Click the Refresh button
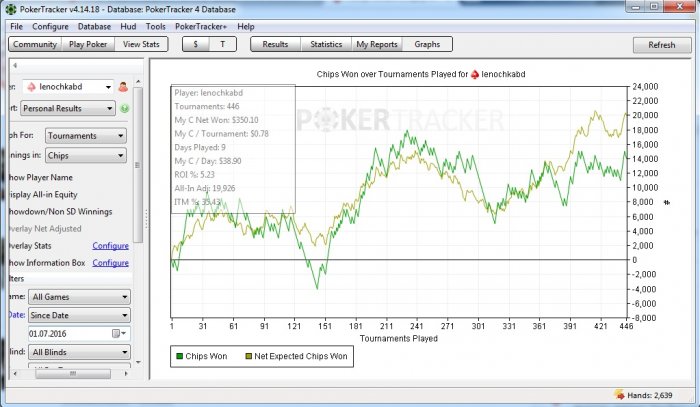700x407 pixels. point(662,45)
